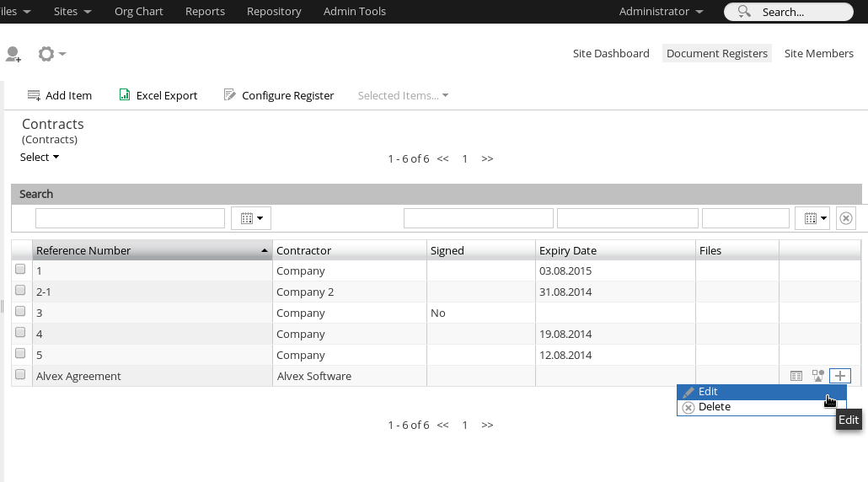
Task: Choose Delete from the context menu
Action: point(714,407)
